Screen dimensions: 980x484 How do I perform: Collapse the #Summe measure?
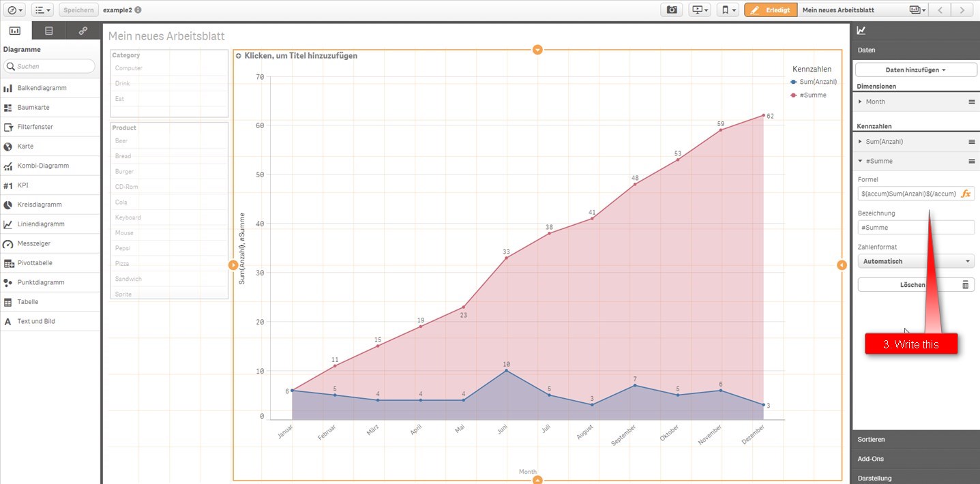860,161
